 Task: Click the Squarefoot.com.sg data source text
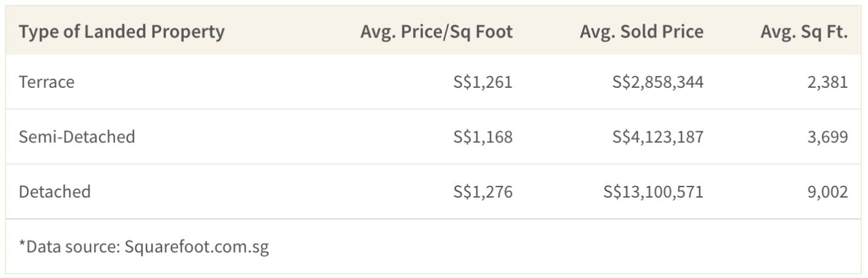(197, 247)
